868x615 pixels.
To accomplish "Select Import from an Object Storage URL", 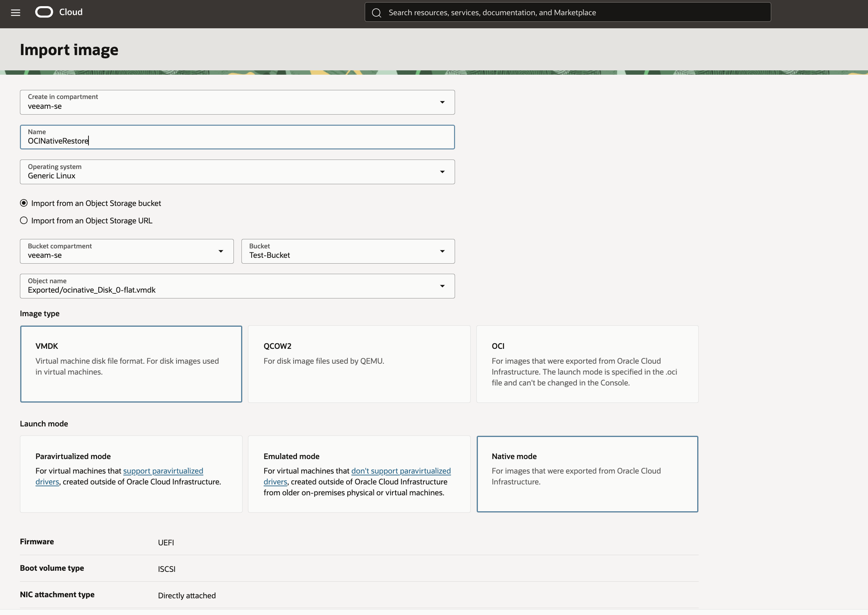I will tap(24, 221).
